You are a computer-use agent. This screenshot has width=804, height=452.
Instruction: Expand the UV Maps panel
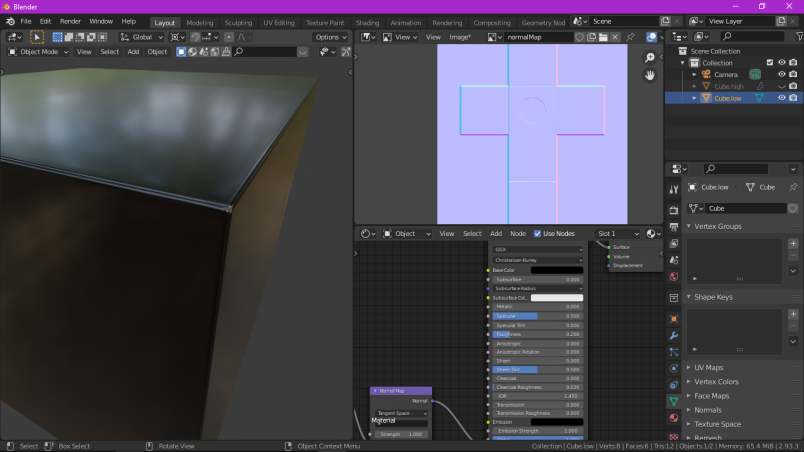tap(708, 367)
